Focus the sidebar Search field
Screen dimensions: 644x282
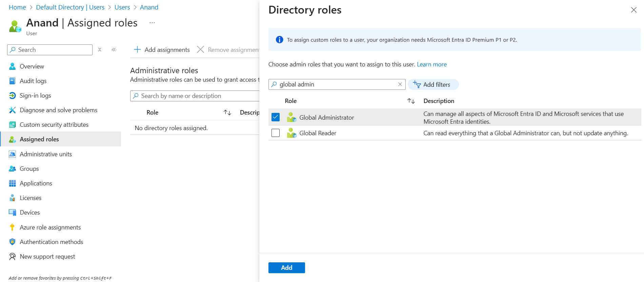click(x=50, y=50)
